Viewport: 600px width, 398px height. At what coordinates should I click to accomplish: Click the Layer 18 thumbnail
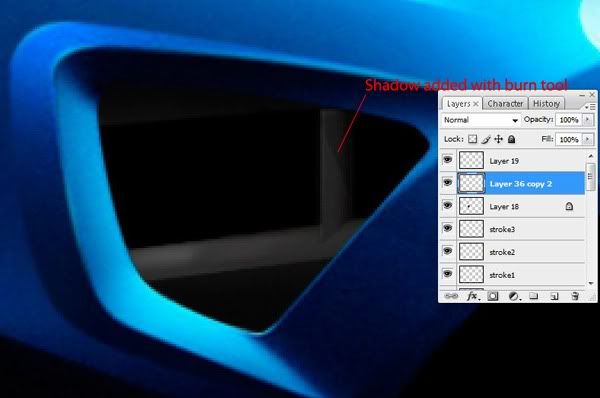[x=471, y=206]
